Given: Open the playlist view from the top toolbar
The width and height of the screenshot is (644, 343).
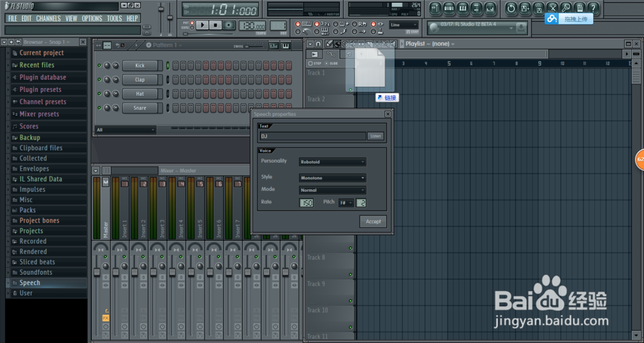Looking at the screenshot, I should click(436, 7).
